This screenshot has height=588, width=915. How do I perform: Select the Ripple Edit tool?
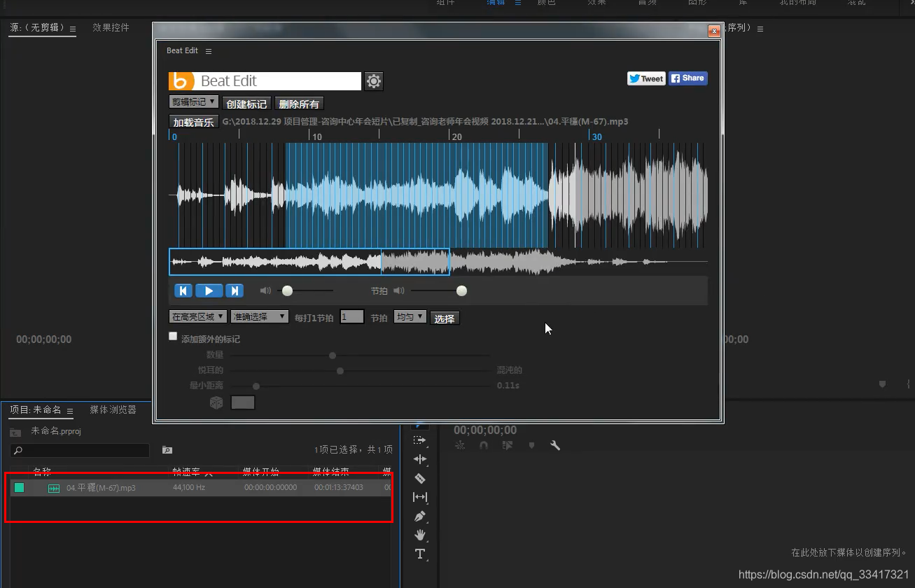tap(419, 459)
